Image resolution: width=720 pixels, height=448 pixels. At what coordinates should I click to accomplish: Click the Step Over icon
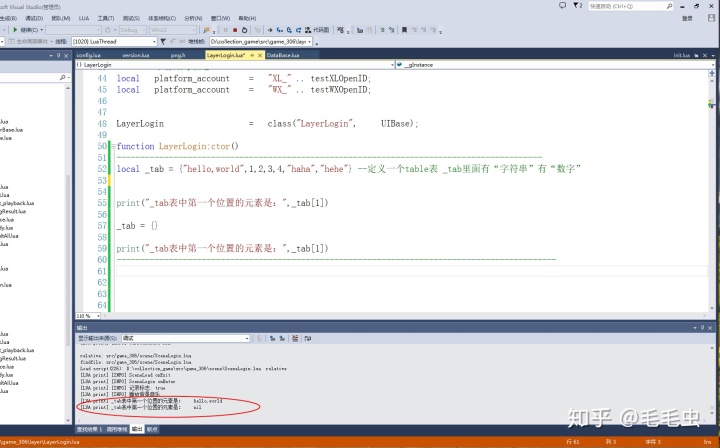coord(289,30)
